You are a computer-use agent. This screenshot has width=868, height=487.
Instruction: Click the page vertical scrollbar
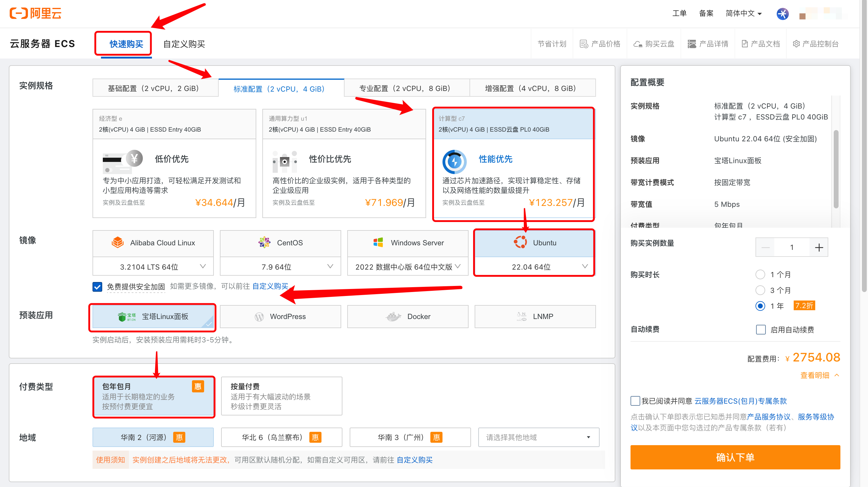coord(864,146)
